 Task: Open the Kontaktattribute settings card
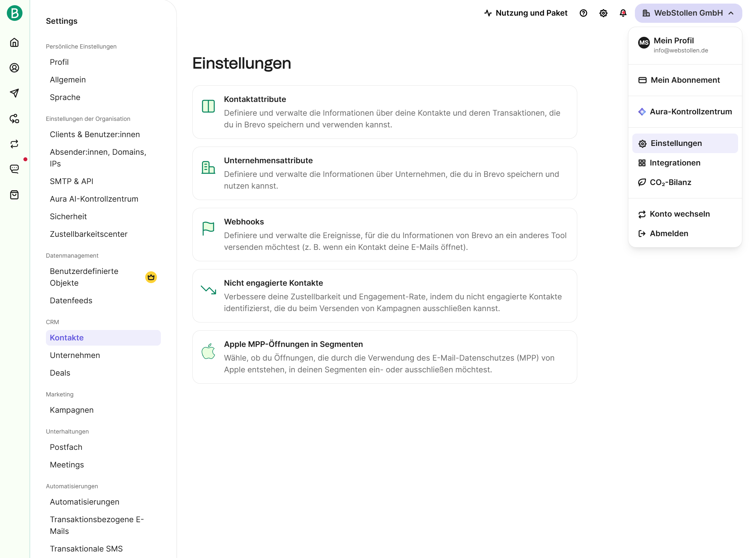384,112
